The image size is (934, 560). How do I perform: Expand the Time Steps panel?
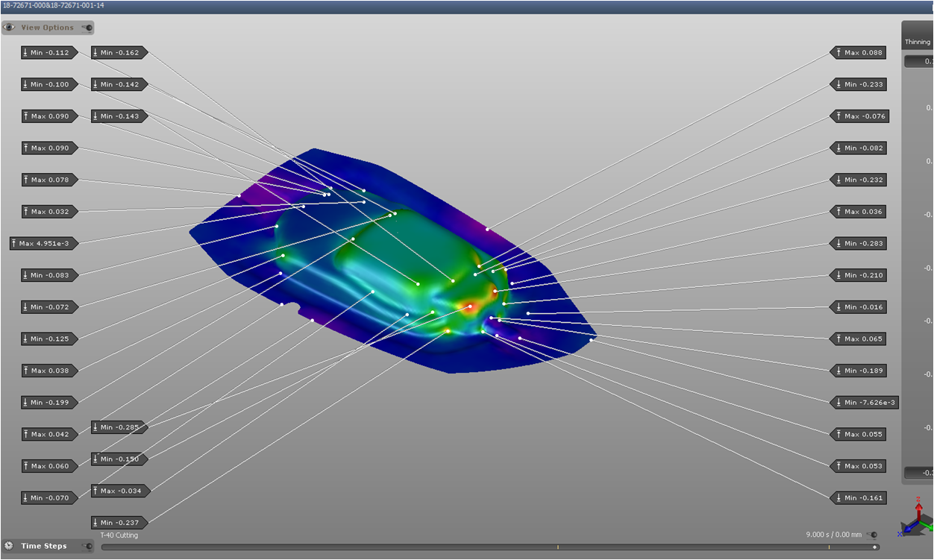(x=43, y=546)
